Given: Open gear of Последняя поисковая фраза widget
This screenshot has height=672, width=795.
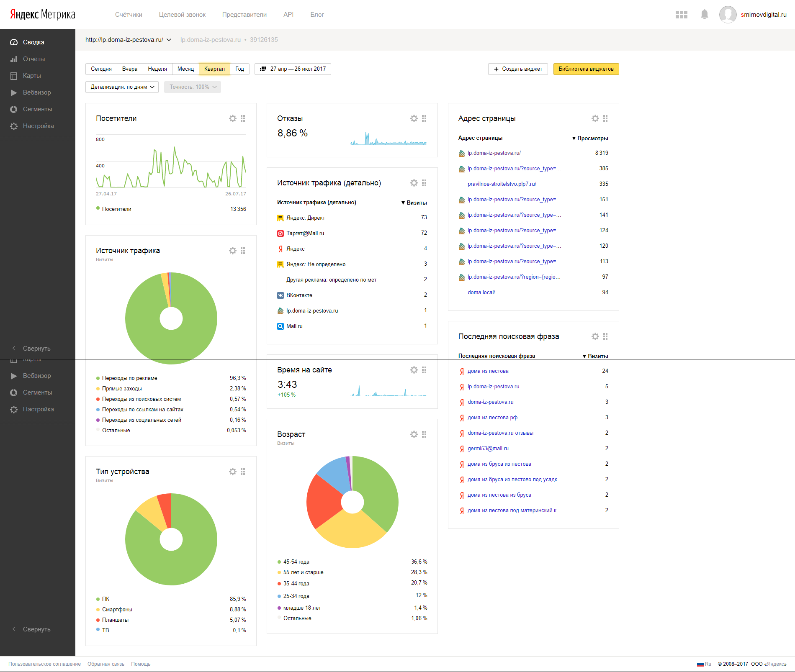Looking at the screenshot, I should pos(595,336).
